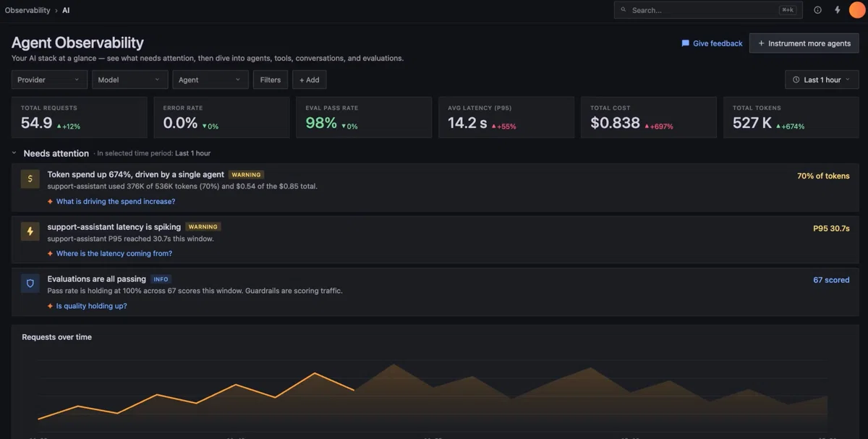Viewport: 868px width, 439px height.
Task: Click the Give feedback chat bubble icon
Action: click(x=685, y=43)
